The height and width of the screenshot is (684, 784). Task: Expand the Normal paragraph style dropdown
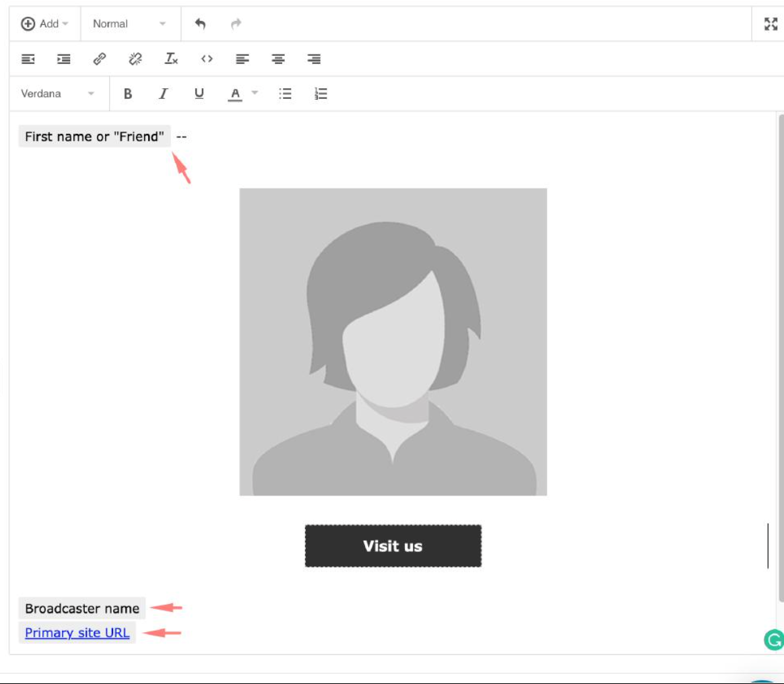point(129,24)
